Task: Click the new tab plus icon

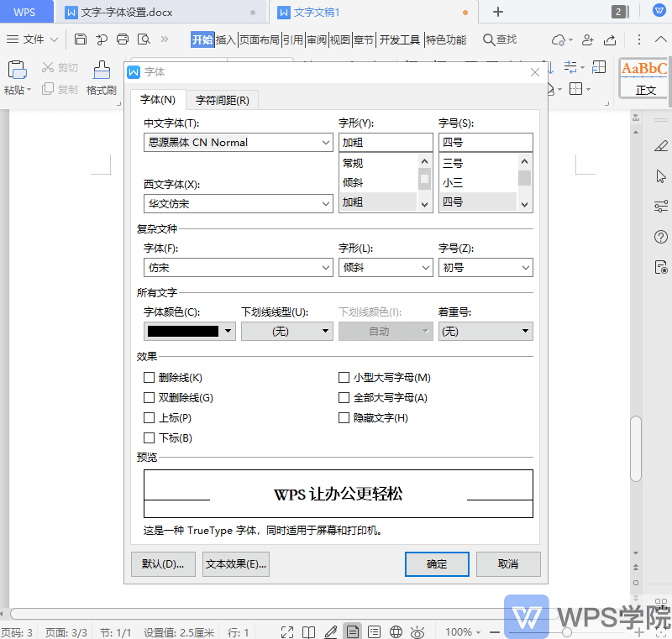Action: tap(498, 12)
